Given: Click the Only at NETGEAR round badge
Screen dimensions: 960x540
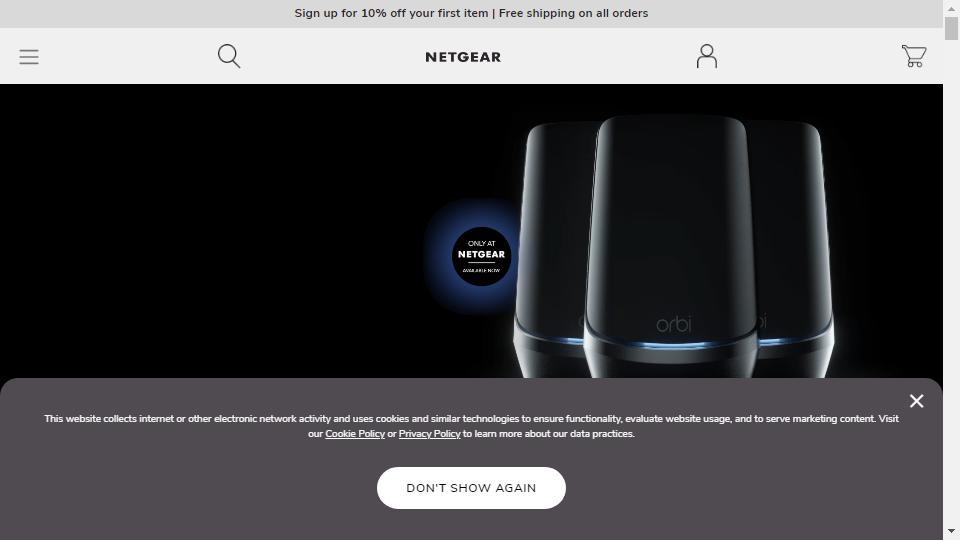Looking at the screenshot, I should (x=481, y=256).
